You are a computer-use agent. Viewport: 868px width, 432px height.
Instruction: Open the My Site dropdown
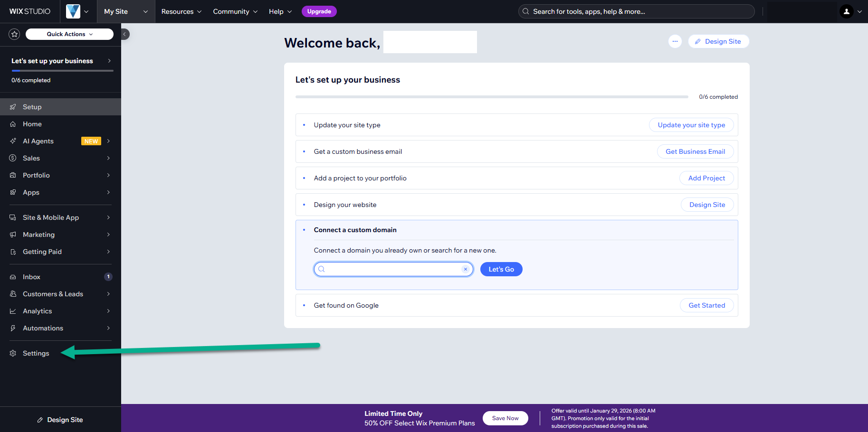(x=126, y=11)
